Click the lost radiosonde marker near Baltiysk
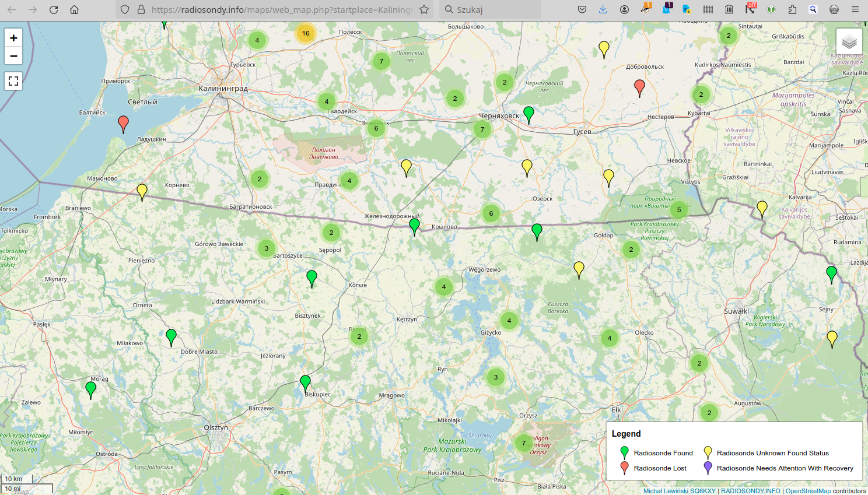The image size is (868, 495). pyautogui.click(x=123, y=123)
